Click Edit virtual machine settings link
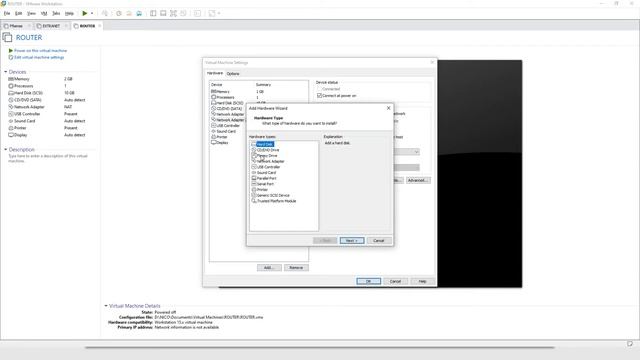 click(x=39, y=58)
